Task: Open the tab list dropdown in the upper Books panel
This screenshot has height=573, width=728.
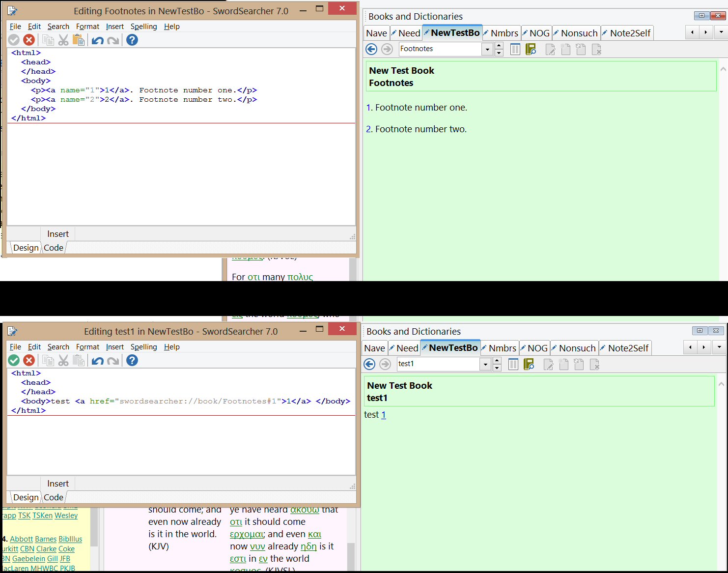Action: click(721, 32)
